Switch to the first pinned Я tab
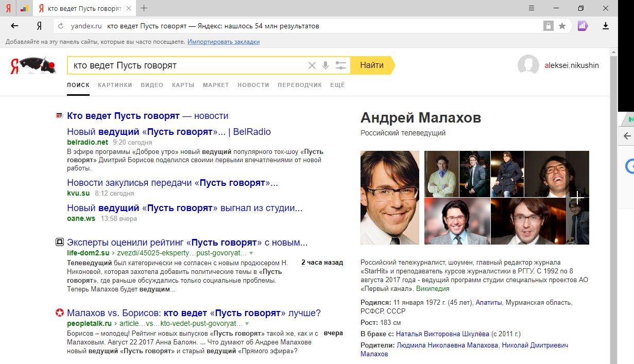This screenshot has height=364, width=634. pyautogui.click(x=8, y=8)
